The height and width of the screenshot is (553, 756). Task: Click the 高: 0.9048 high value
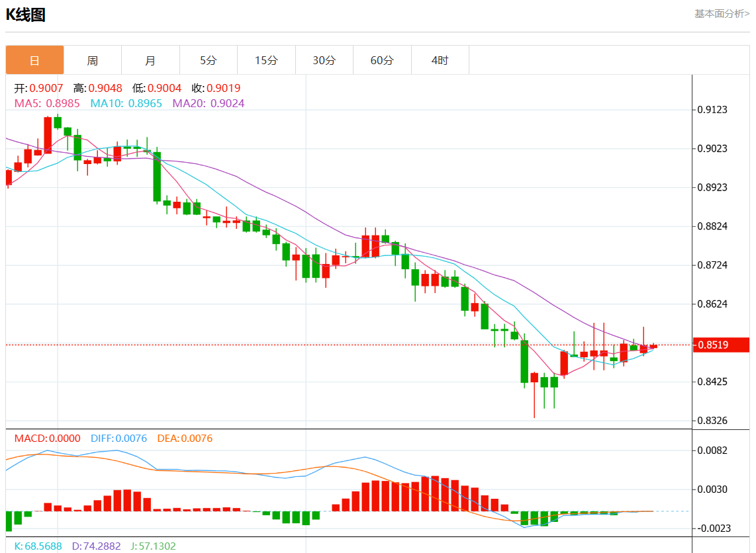pyautogui.click(x=98, y=88)
